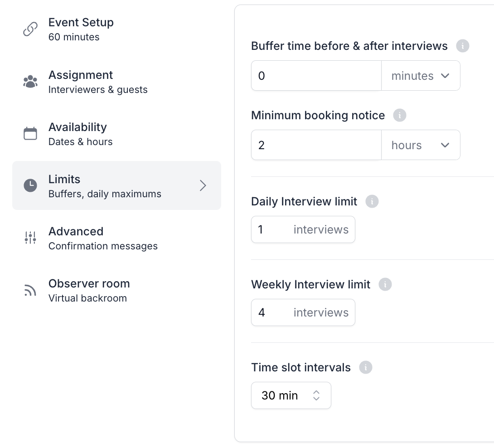Click the Event Setup link icon
The height and width of the screenshot is (448, 494).
coord(30,29)
